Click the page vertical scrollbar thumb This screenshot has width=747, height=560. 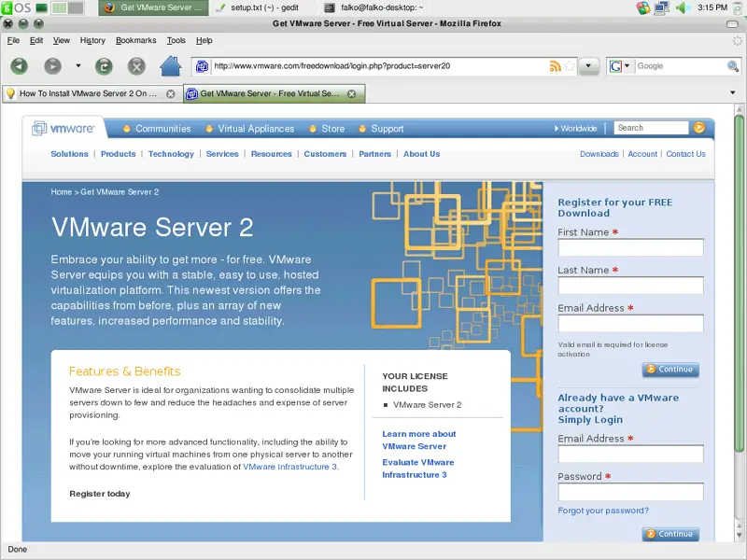[x=739, y=284]
